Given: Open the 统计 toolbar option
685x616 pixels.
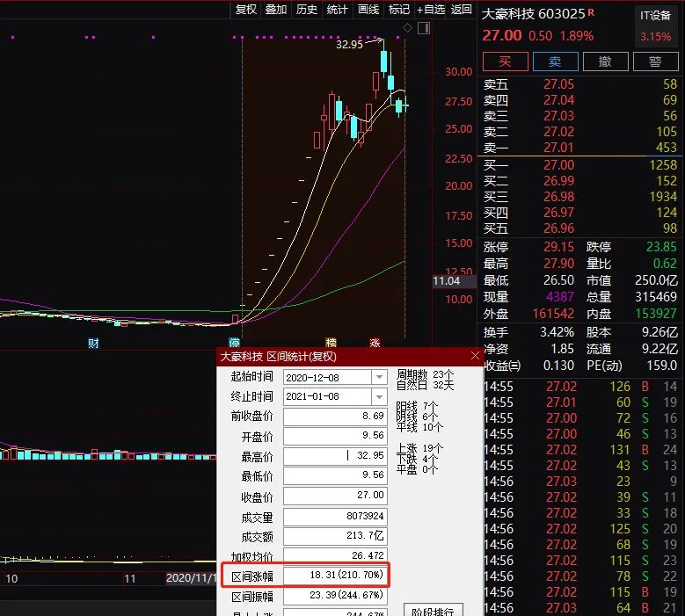Looking at the screenshot, I should (337, 9).
